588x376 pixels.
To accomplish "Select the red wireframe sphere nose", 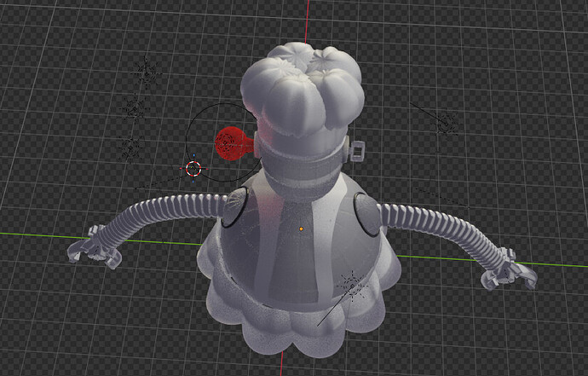I will pos(229,144).
